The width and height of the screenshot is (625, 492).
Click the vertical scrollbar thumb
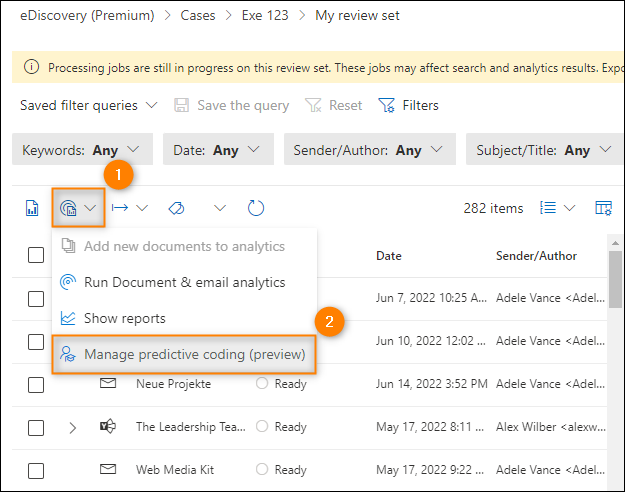coord(615,279)
